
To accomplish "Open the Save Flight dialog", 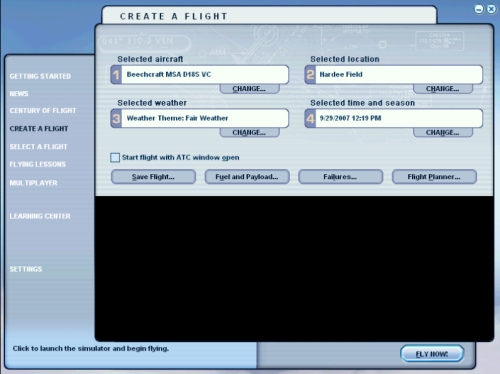I will point(153,177).
